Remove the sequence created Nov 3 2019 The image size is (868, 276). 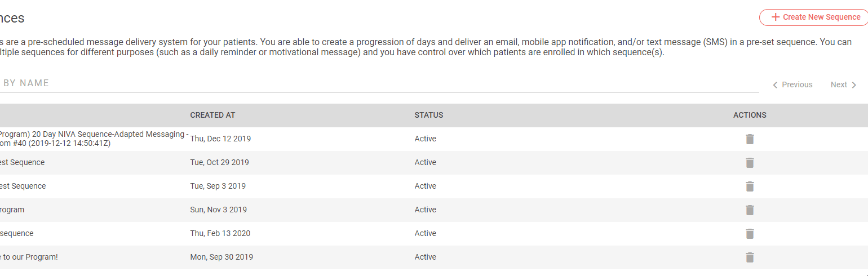coord(750,210)
